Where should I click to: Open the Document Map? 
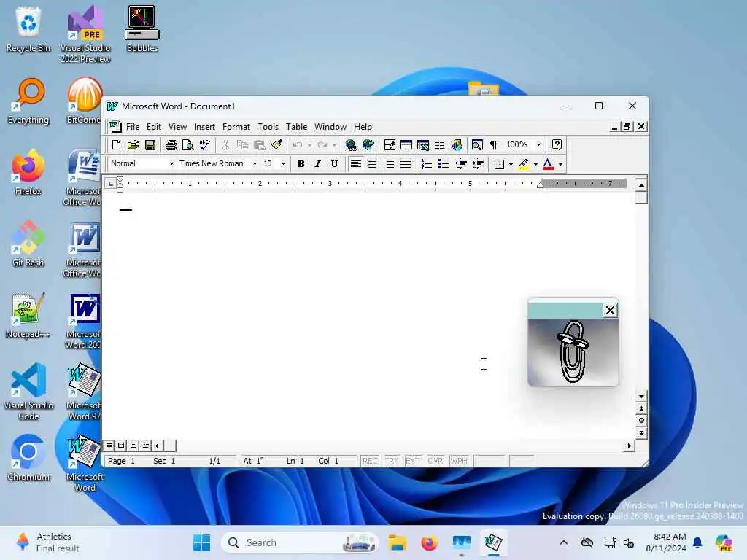tap(477, 145)
